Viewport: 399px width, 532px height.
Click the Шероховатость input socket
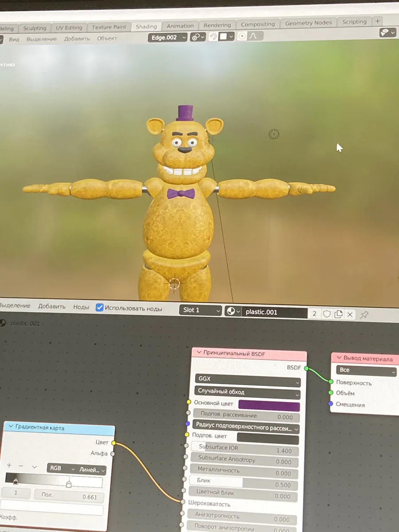183,501
